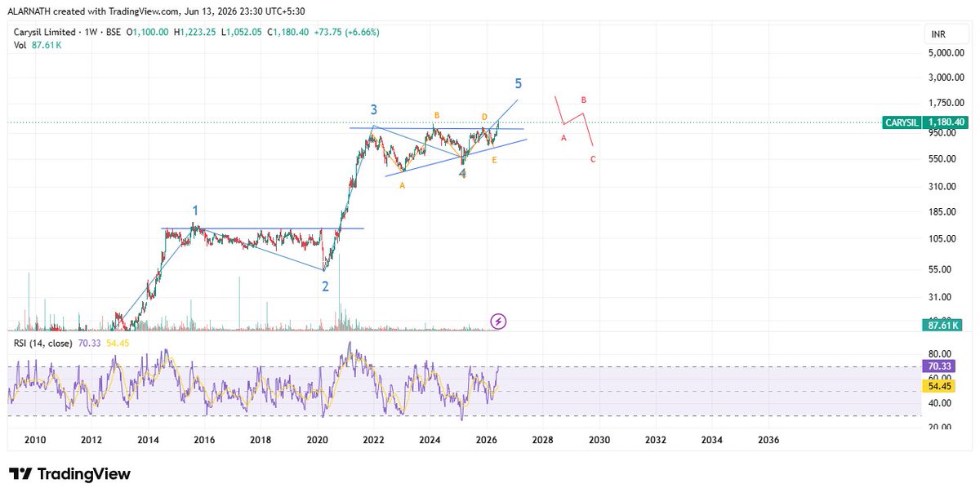Click the 2014 label on the time axis

(x=148, y=440)
